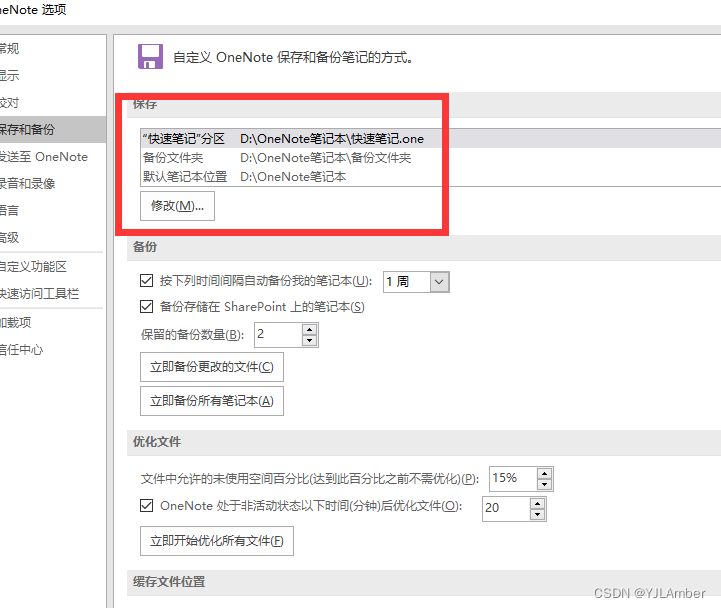Select the 备份文件夹 path row
The height and width of the screenshot is (608, 721).
[430, 158]
